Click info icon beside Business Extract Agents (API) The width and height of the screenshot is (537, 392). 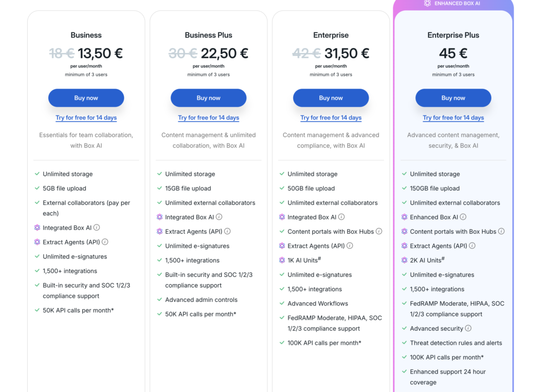click(105, 242)
